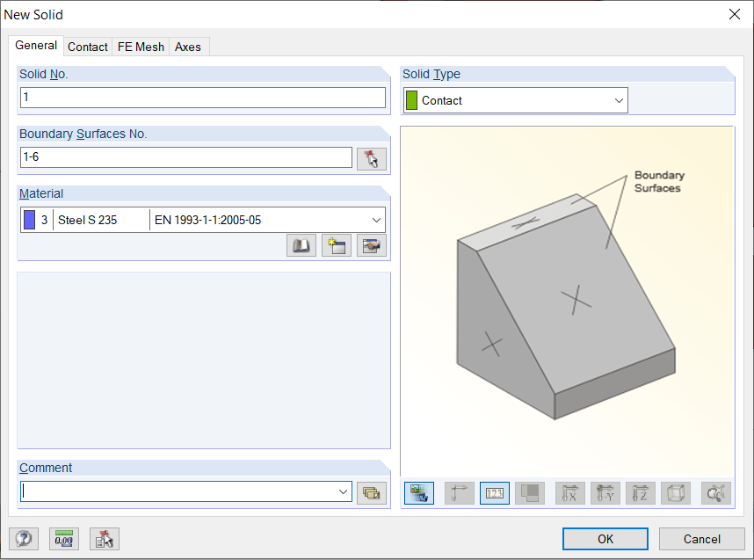754x560 pixels.
Task: View preview along negative Y axis
Action: [605, 493]
